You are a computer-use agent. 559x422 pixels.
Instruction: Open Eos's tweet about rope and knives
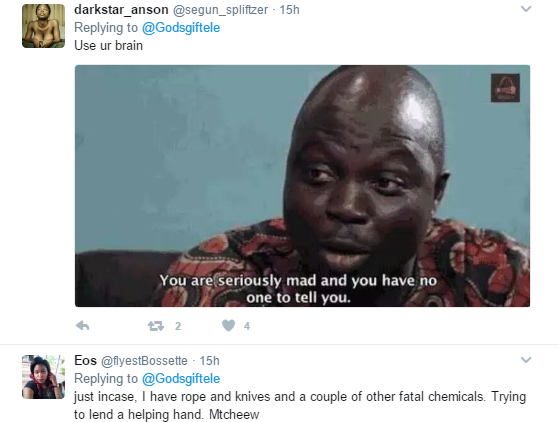(300, 405)
